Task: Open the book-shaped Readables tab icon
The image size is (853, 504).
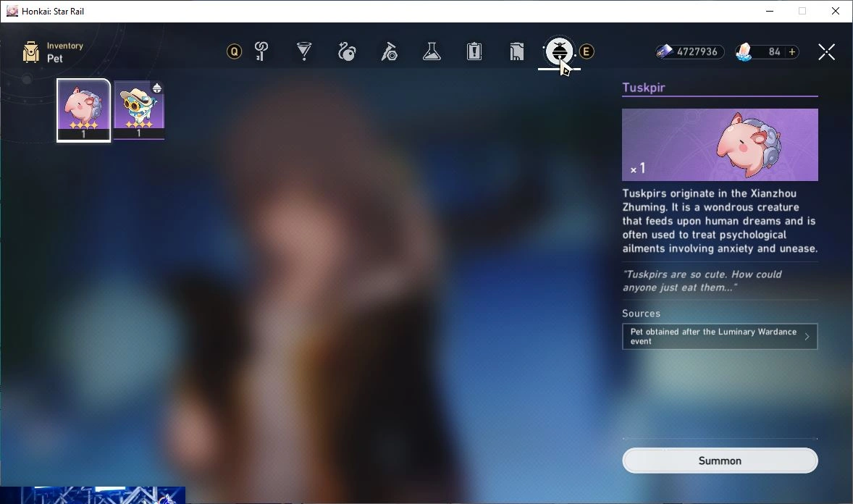Action: point(517,51)
